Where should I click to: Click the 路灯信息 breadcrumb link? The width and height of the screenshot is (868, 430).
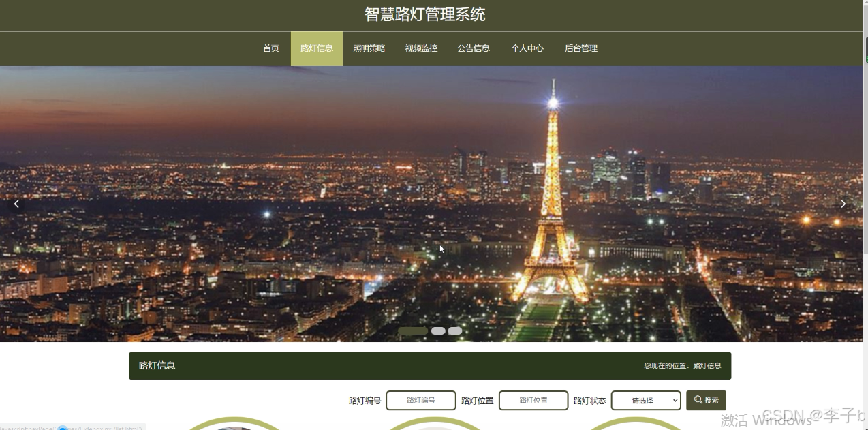click(705, 365)
